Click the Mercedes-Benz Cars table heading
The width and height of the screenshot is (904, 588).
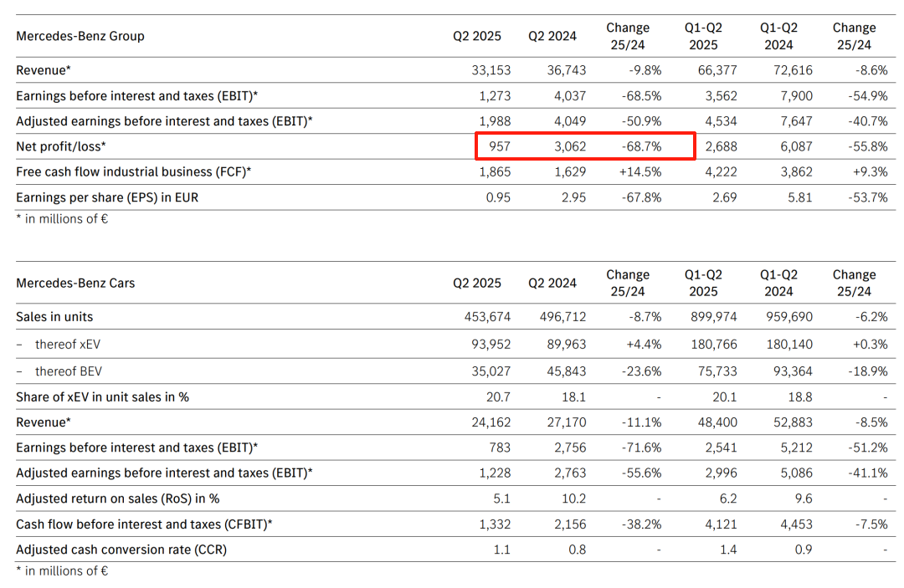click(x=75, y=283)
